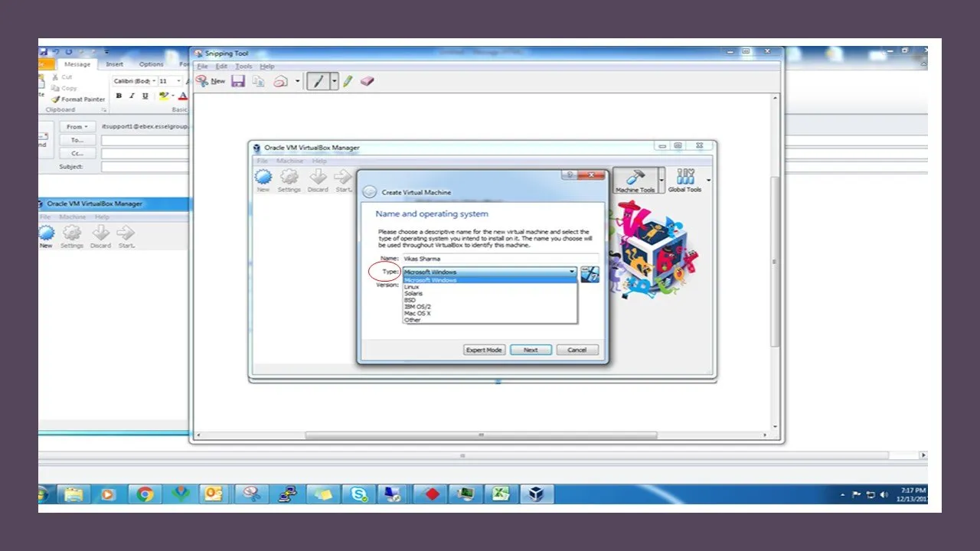980x551 pixels.
Task: Collapse the Type combo box showing Microsoft Windows
Action: click(490, 272)
